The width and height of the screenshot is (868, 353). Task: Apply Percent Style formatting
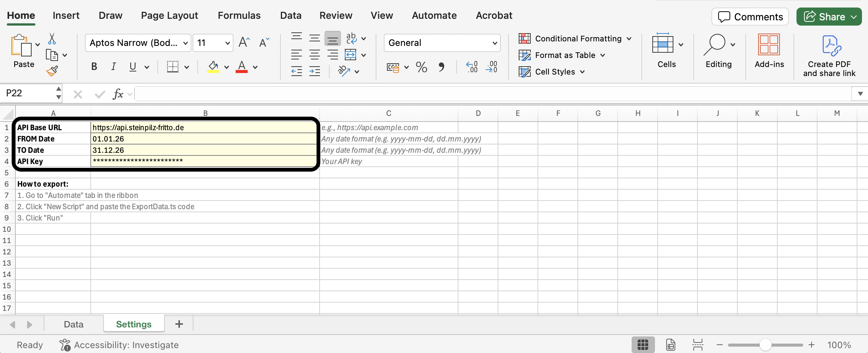[x=421, y=67]
